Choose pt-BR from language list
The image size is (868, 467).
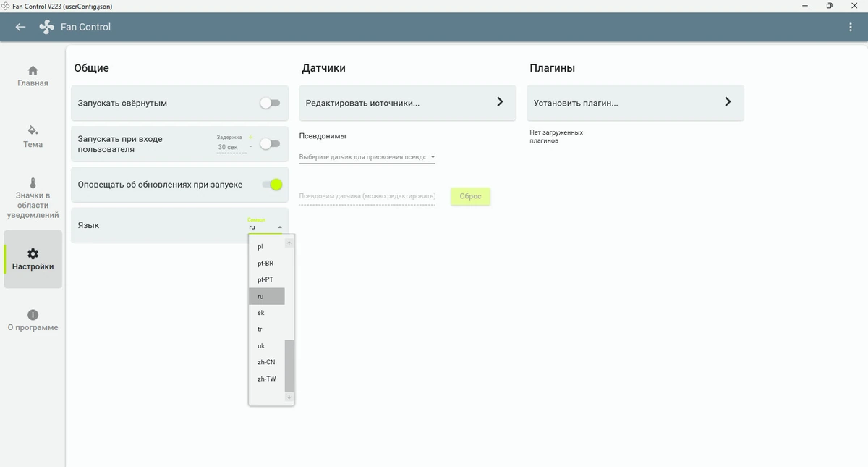pyautogui.click(x=266, y=264)
